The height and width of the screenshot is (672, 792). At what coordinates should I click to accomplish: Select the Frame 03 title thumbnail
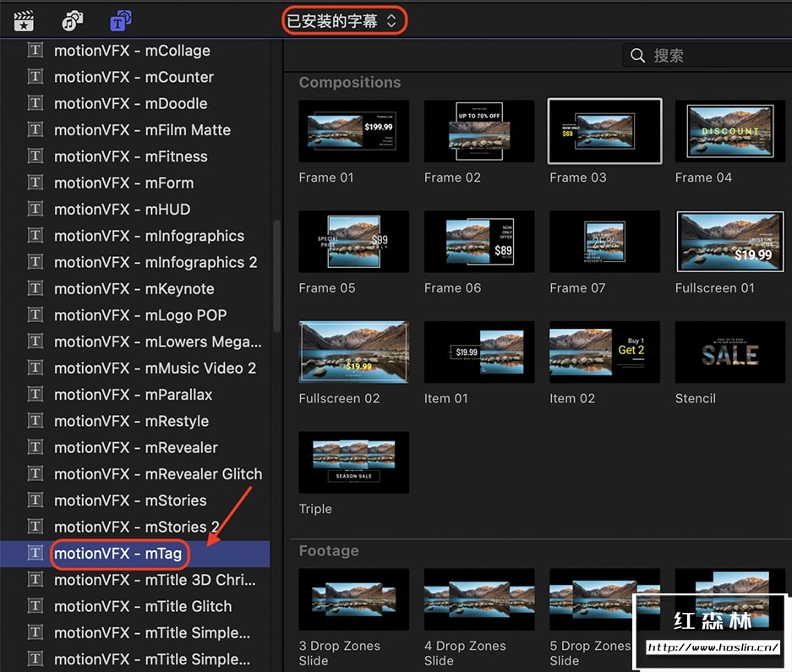coord(604,131)
